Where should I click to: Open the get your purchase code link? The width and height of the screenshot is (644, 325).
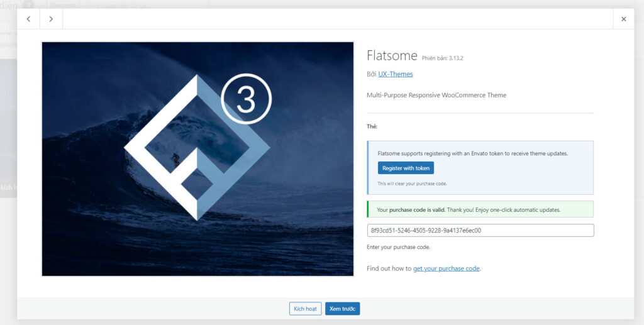447,269
